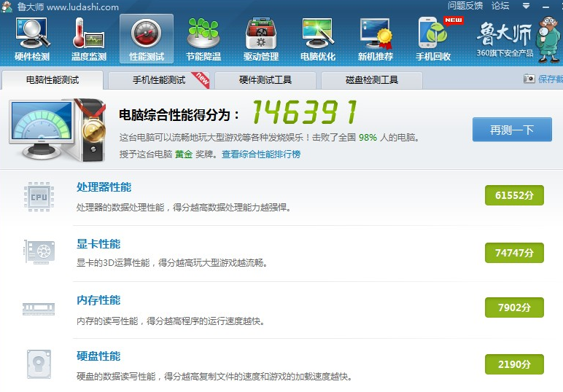The height and width of the screenshot is (392, 563).
Task: Click the 再测一下 retest button
Action: (x=512, y=130)
